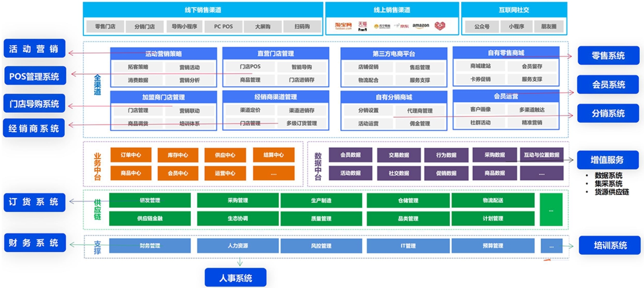The image size is (644, 288).
Task: Click the 加盟商门店管理 panel header
Action: coord(164,97)
